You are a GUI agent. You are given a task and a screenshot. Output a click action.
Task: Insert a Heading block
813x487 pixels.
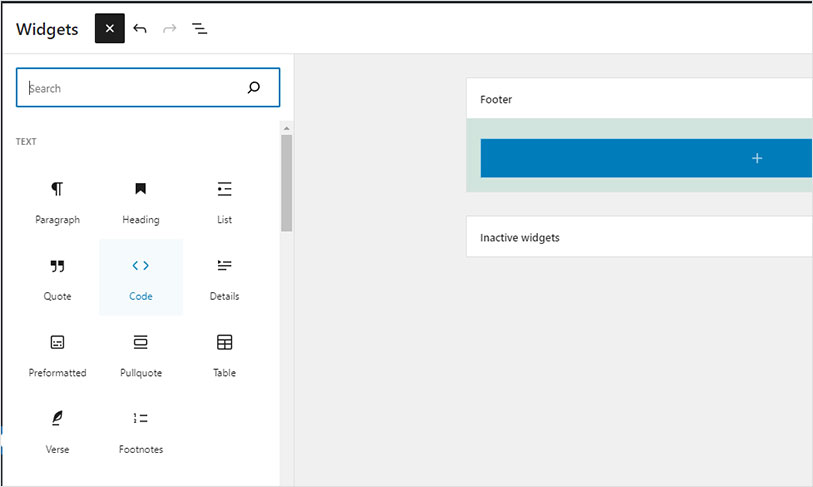coord(141,202)
